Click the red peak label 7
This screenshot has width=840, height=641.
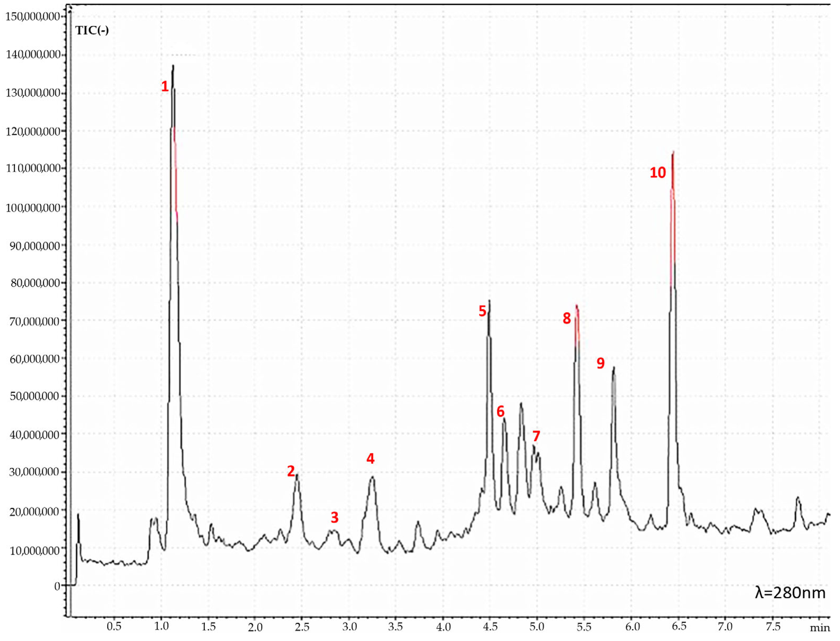536,436
